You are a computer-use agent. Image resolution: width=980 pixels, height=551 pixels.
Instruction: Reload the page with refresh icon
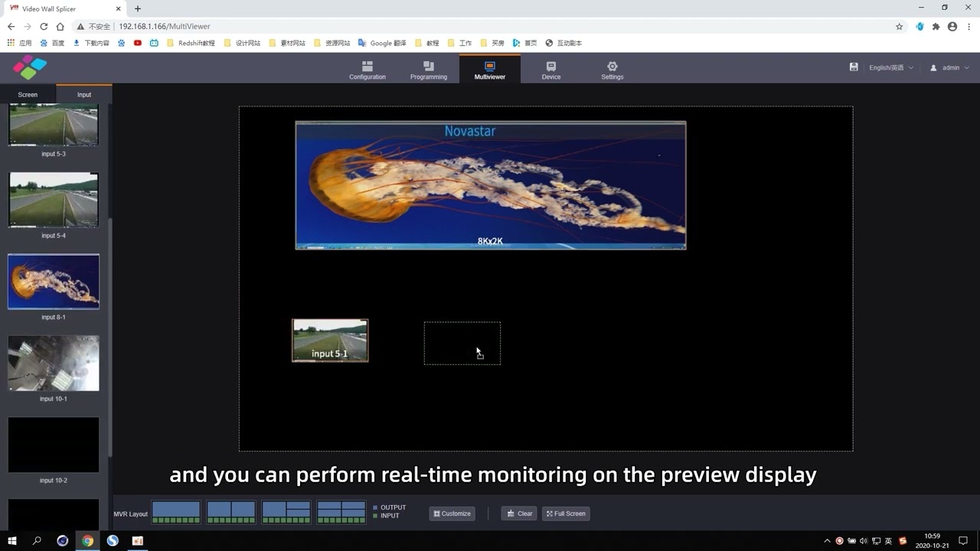point(44,26)
